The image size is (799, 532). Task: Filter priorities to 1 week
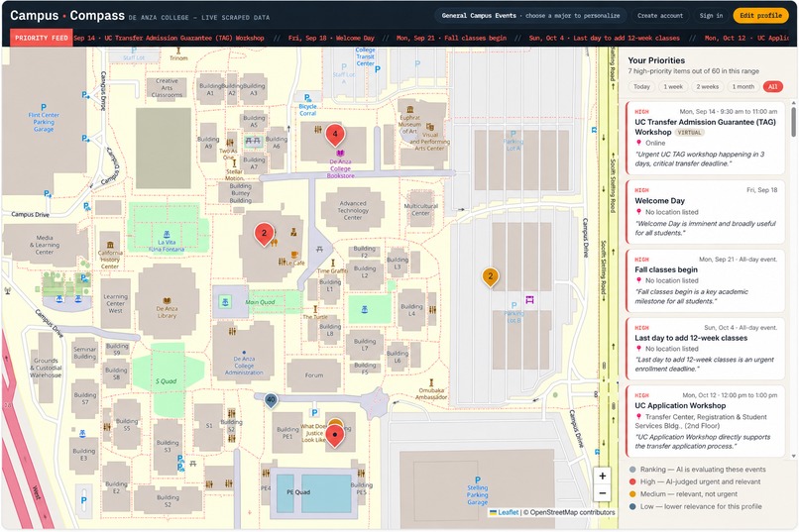pyautogui.click(x=673, y=86)
